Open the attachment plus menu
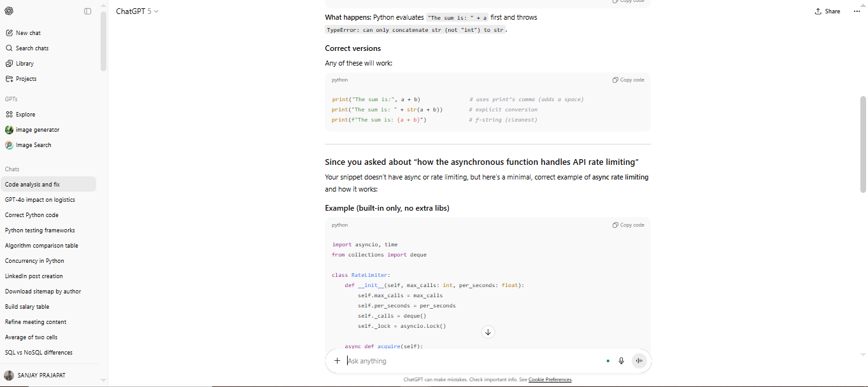 click(x=337, y=360)
